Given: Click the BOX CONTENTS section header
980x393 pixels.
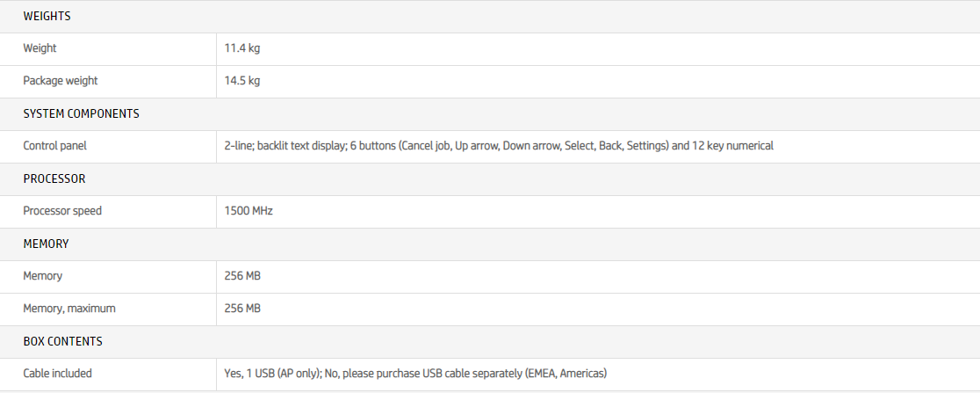Looking at the screenshot, I should point(62,341).
